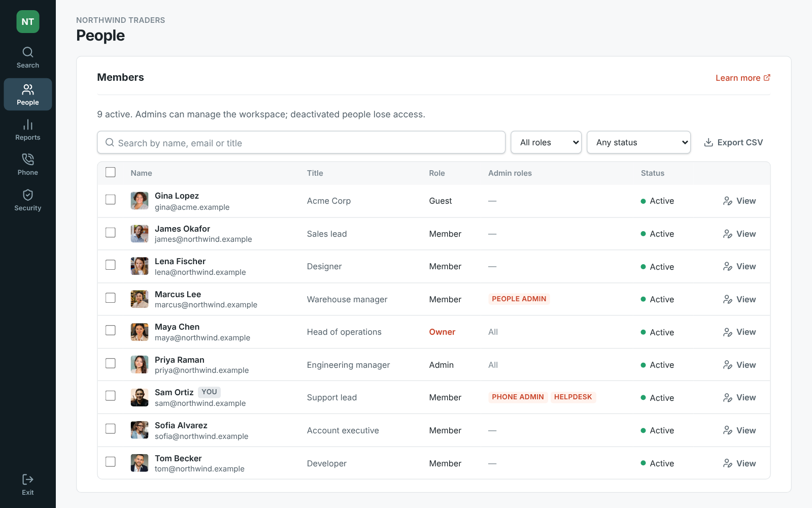Open View for Priya Raman
The width and height of the screenshot is (812, 508).
(739, 365)
